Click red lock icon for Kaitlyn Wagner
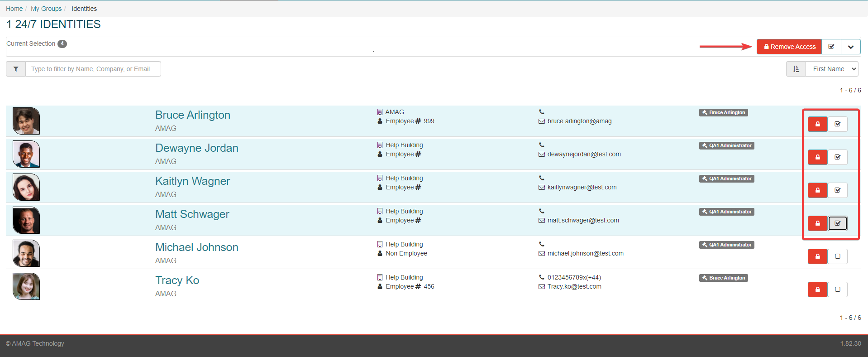Image resolution: width=868 pixels, height=357 pixels. [x=817, y=190]
